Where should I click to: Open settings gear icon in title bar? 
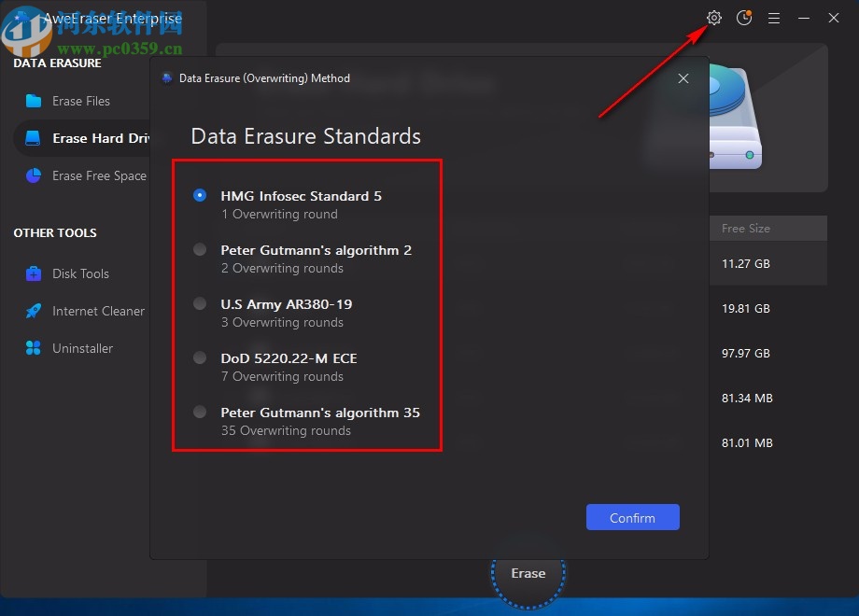(714, 18)
